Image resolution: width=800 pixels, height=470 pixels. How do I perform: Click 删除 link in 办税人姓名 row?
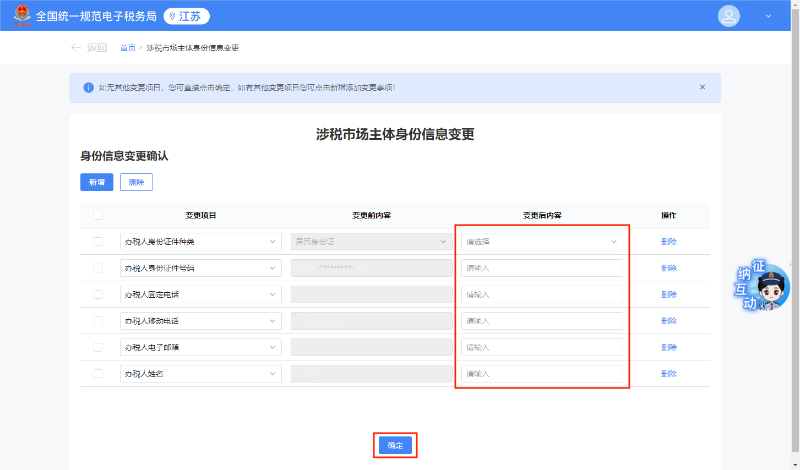(668, 374)
